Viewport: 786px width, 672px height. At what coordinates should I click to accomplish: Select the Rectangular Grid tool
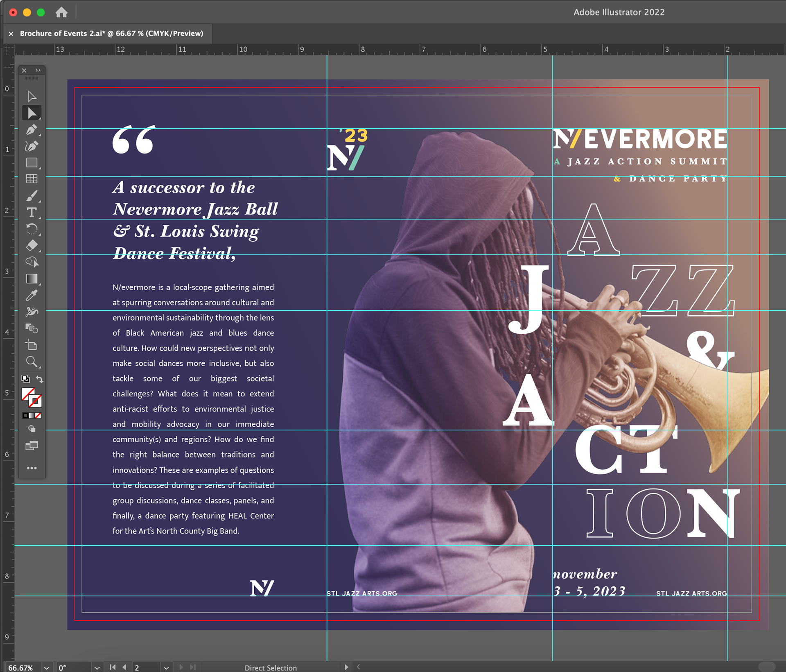point(32,179)
